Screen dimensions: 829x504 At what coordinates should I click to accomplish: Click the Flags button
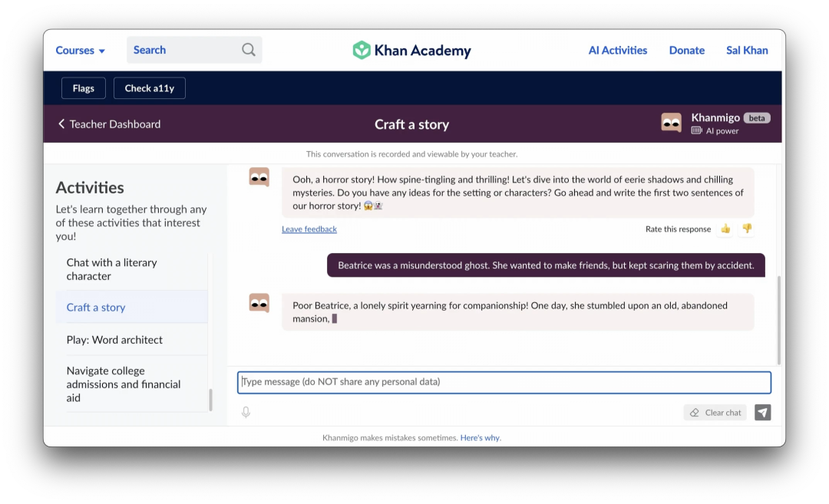click(x=84, y=88)
